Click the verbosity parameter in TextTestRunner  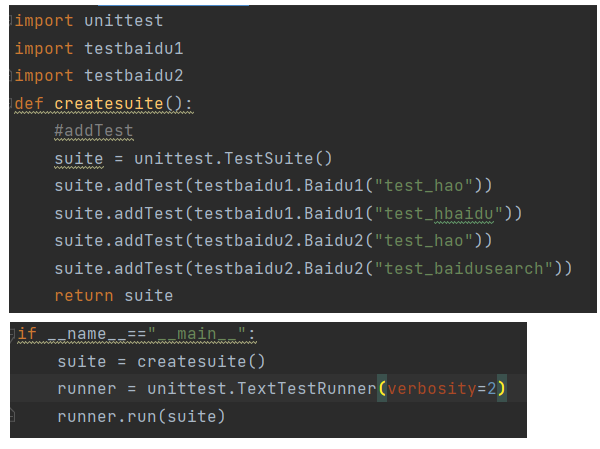point(432,389)
